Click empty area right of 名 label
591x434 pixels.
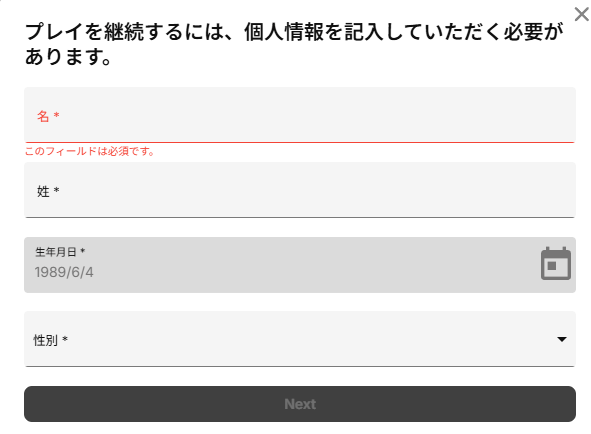click(x=317, y=116)
